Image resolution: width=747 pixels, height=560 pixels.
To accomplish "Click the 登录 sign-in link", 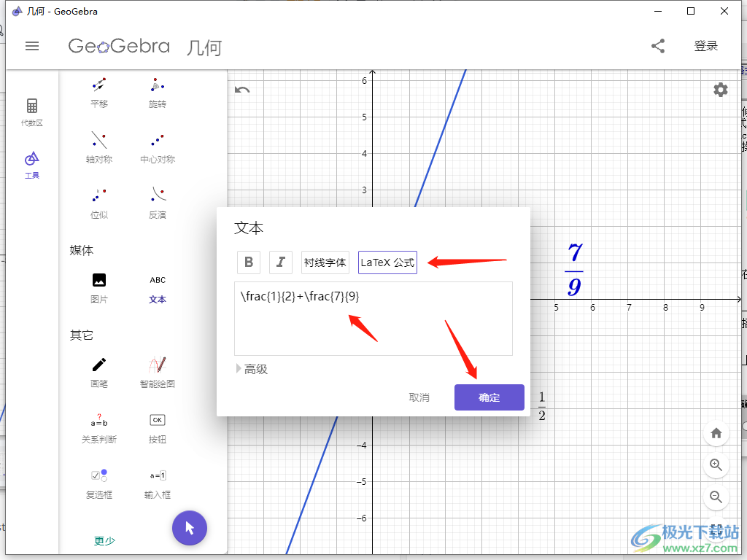I will (705, 46).
